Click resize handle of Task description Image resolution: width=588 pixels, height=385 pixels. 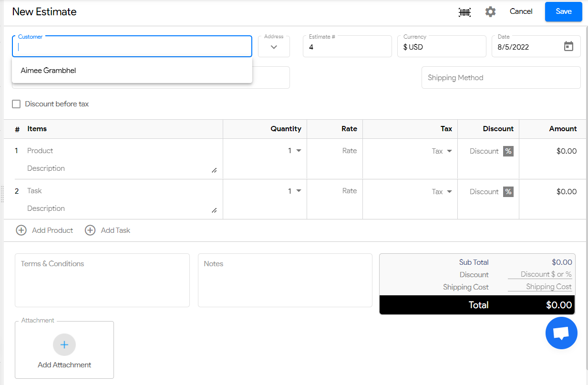point(214,210)
